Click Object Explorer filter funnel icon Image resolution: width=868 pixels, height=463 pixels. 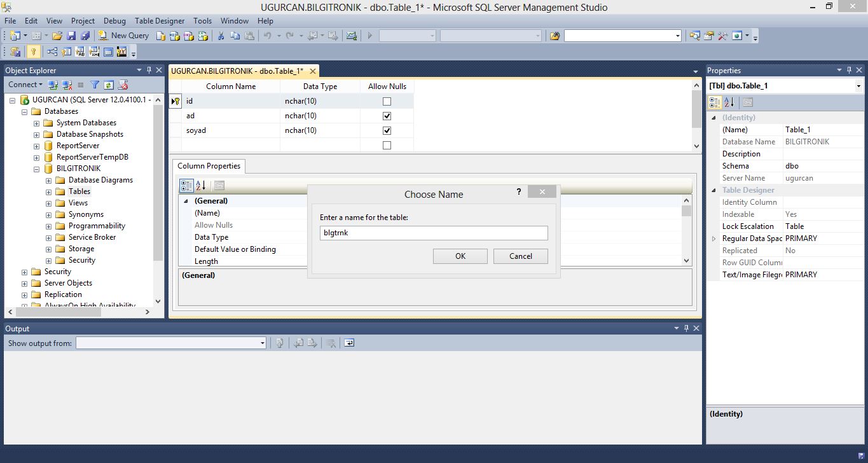[95, 85]
